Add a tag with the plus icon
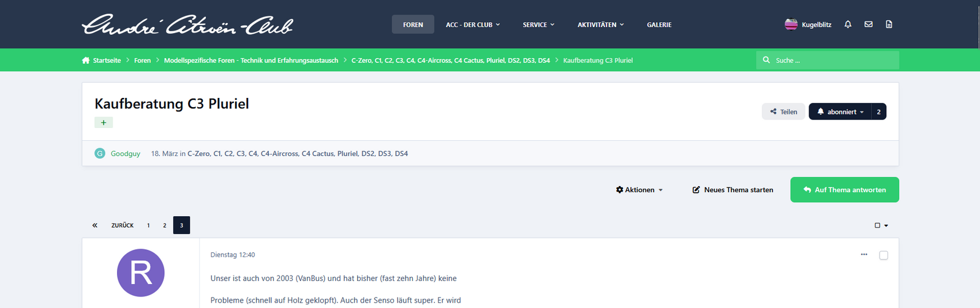The width and height of the screenshot is (980, 308). (104, 122)
